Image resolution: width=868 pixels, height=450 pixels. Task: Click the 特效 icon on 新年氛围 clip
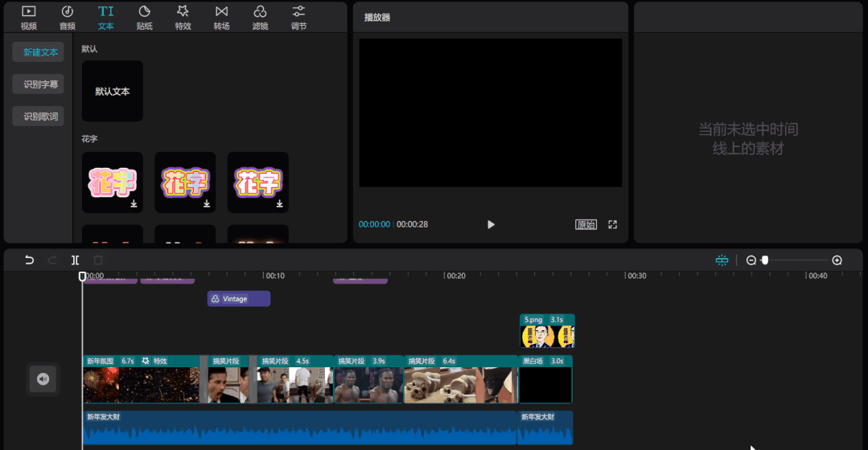[x=146, y=361]
